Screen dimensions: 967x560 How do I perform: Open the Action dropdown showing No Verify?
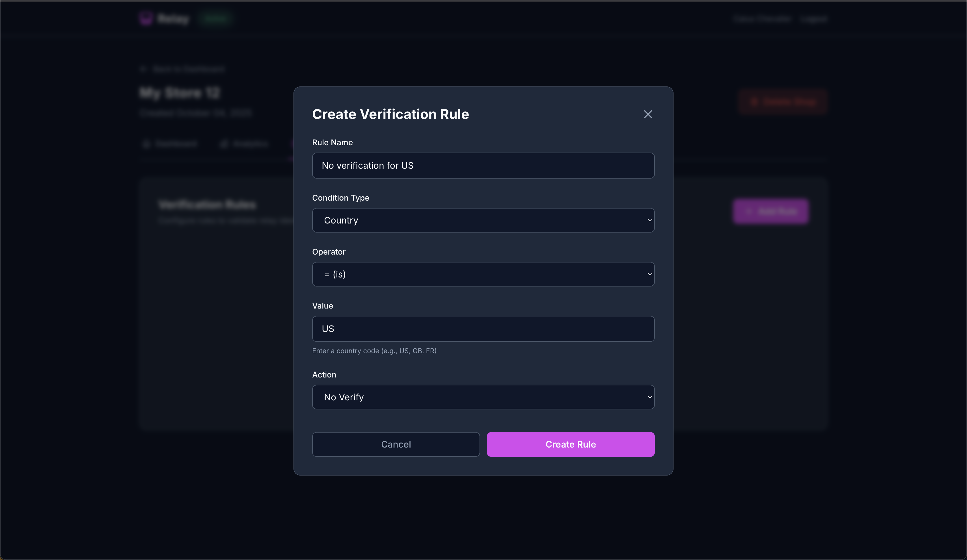pyautogui.click(x=483, y=397)
